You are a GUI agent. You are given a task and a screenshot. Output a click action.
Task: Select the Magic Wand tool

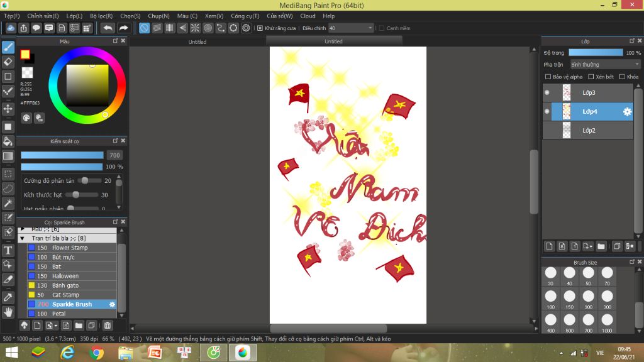[8, 203]
